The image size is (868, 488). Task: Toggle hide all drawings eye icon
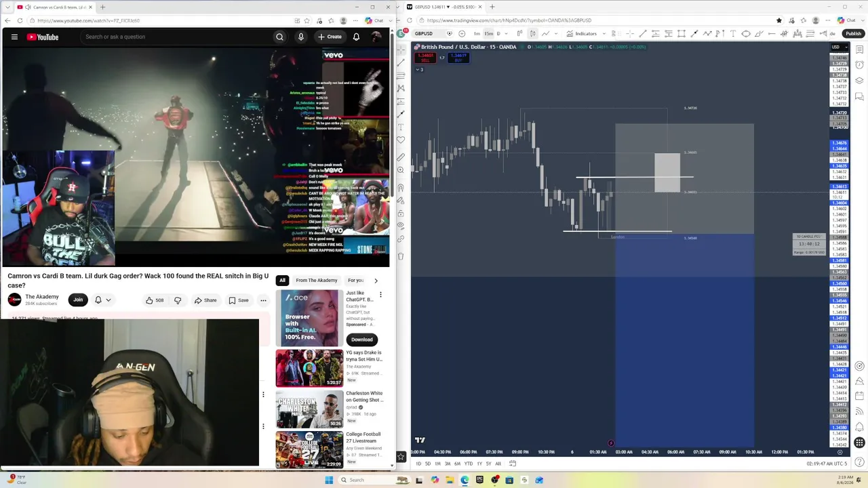401,226
